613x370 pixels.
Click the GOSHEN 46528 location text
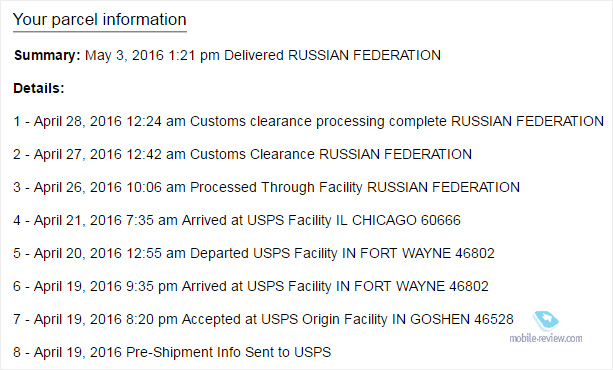pyautogui.click(x=462, y=319)
